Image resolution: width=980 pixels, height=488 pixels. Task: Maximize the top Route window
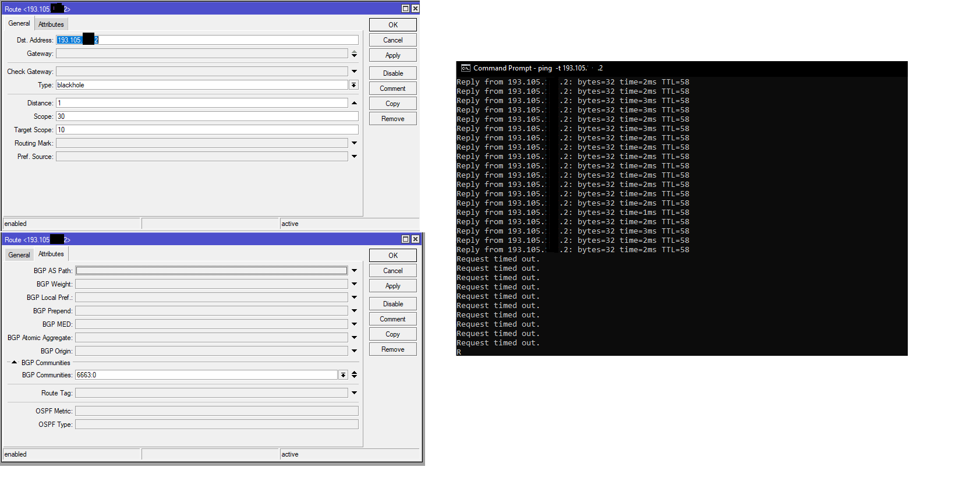pyautogui.click(x=406, y=9)
